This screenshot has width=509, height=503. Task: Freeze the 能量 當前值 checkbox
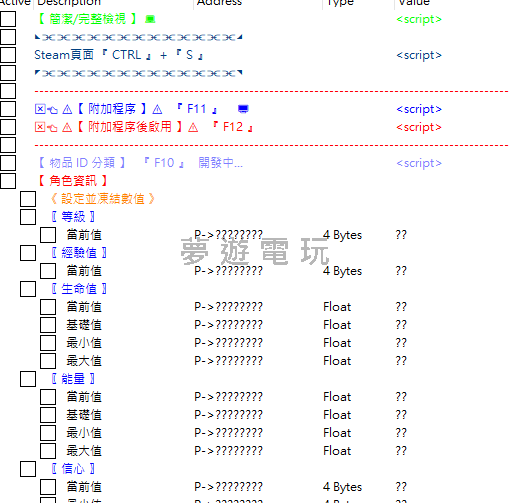point(48,397)
